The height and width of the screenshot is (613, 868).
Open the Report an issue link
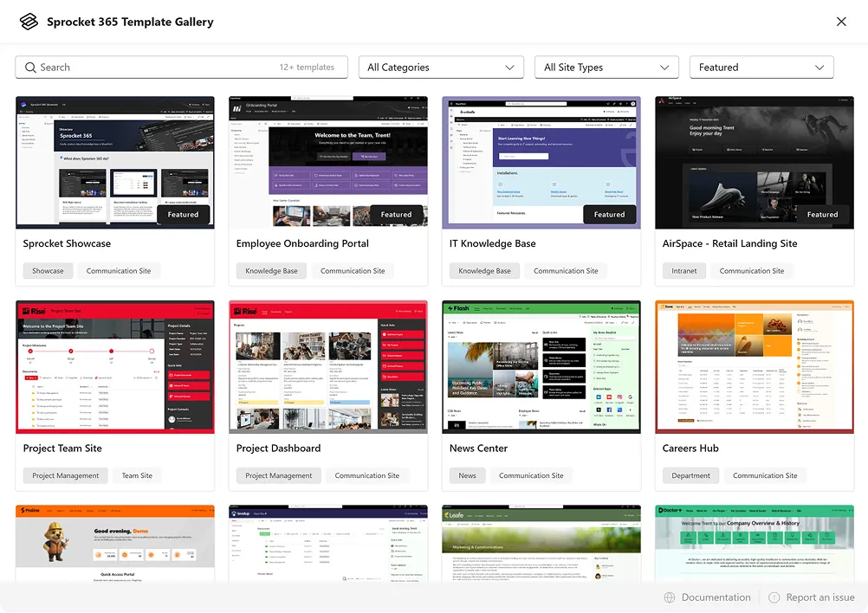[819, 597]
